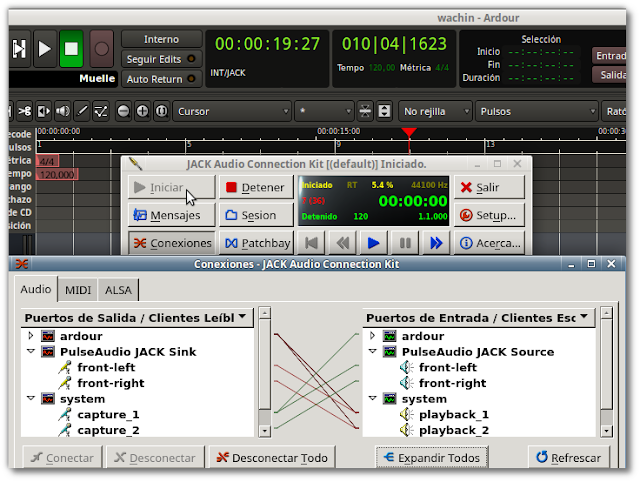Click the main 00:00:19:27 clock display
Viewport: 640px width, 482px height.
(267, 44)
